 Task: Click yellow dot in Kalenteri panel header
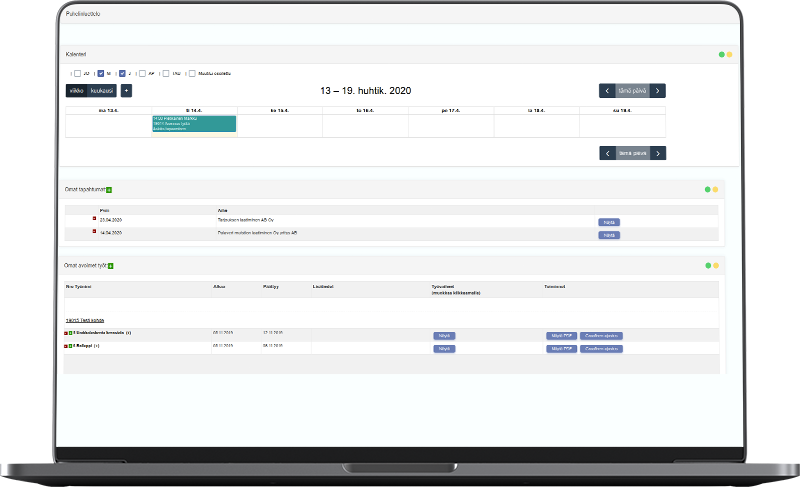(730, 55)
